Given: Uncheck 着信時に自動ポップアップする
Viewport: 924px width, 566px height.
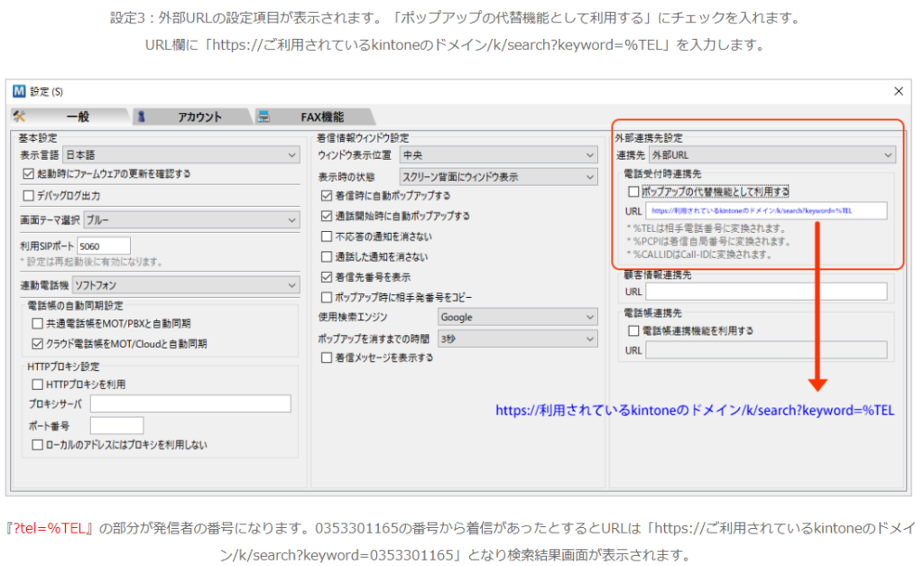Looking at the screenshot, I should tap(327, 195).
